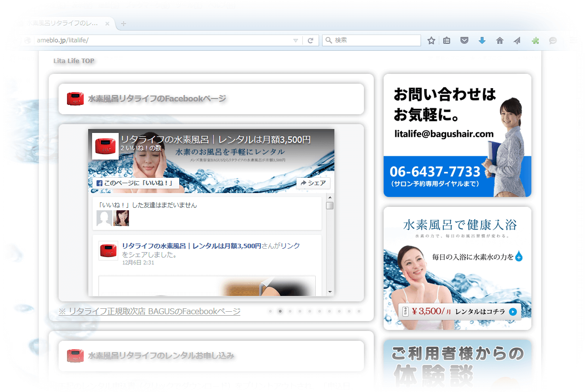Click the 06-6437-7733 phone number

pyautogui.click(x=435, y=172)
